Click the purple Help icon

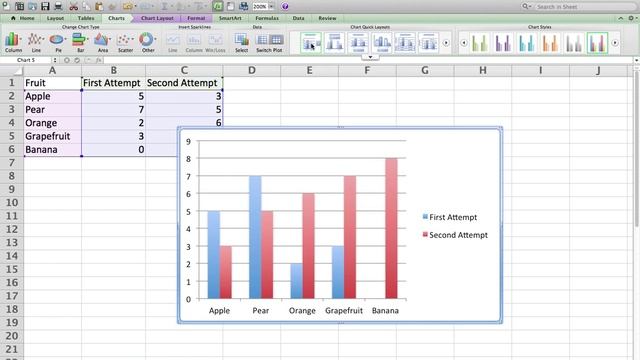tap(285, 7)
